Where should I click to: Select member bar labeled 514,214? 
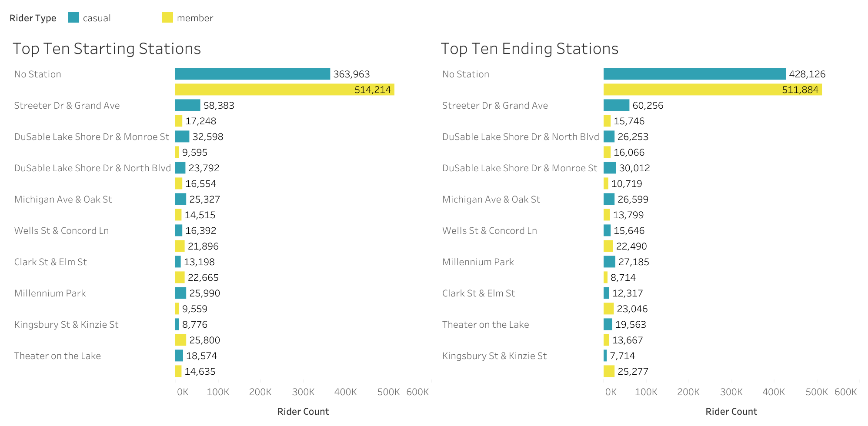click(285, 90)
